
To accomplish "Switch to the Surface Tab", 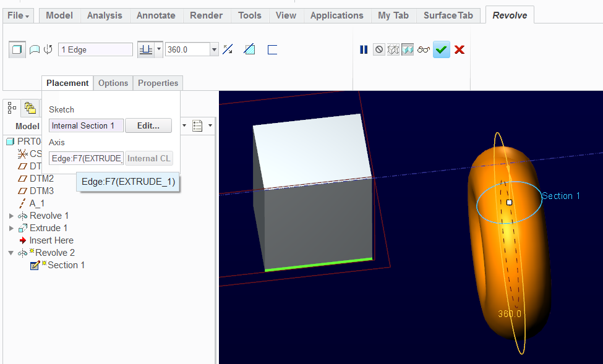I will [x=448, y=16].
